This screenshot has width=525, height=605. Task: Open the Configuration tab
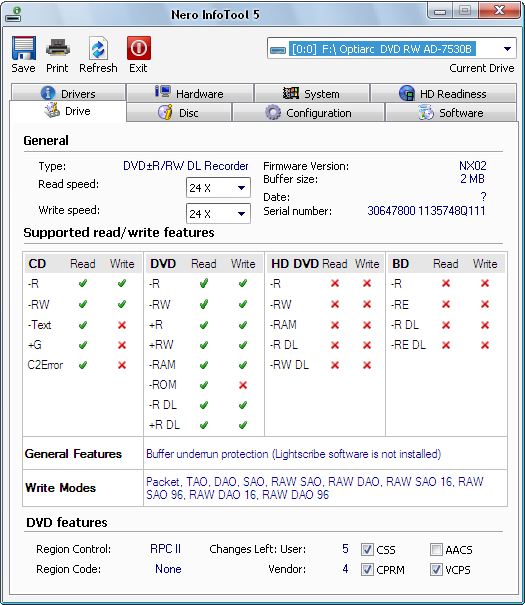(x=308, y=113)
